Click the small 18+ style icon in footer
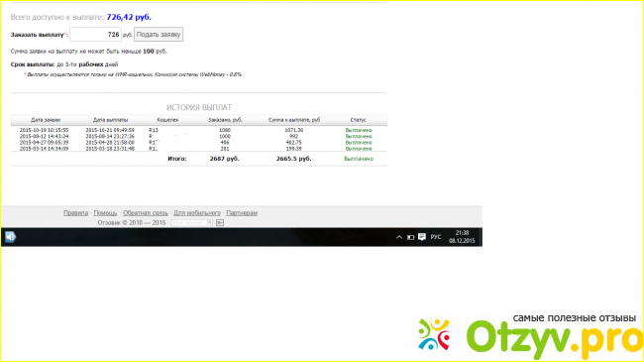 point(220,222)
